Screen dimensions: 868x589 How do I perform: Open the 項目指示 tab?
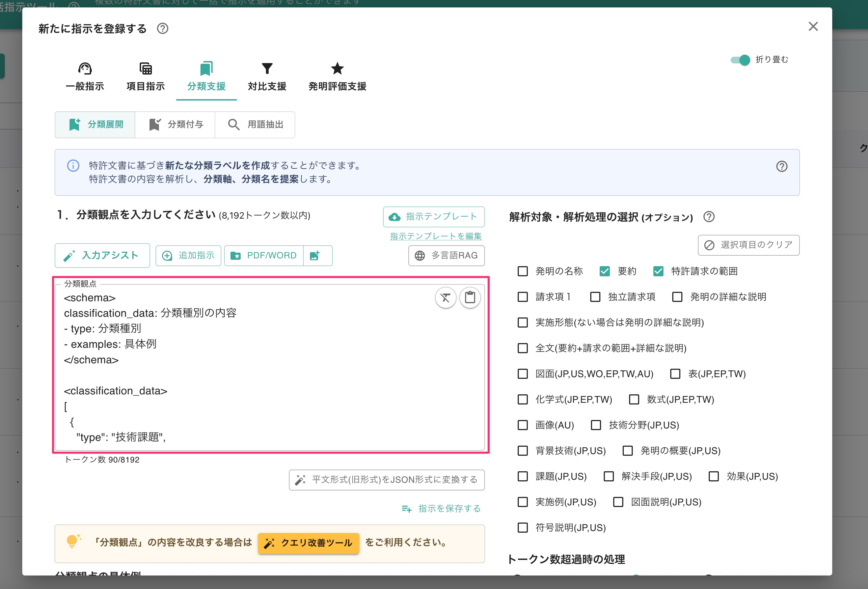tap(146, 77)
